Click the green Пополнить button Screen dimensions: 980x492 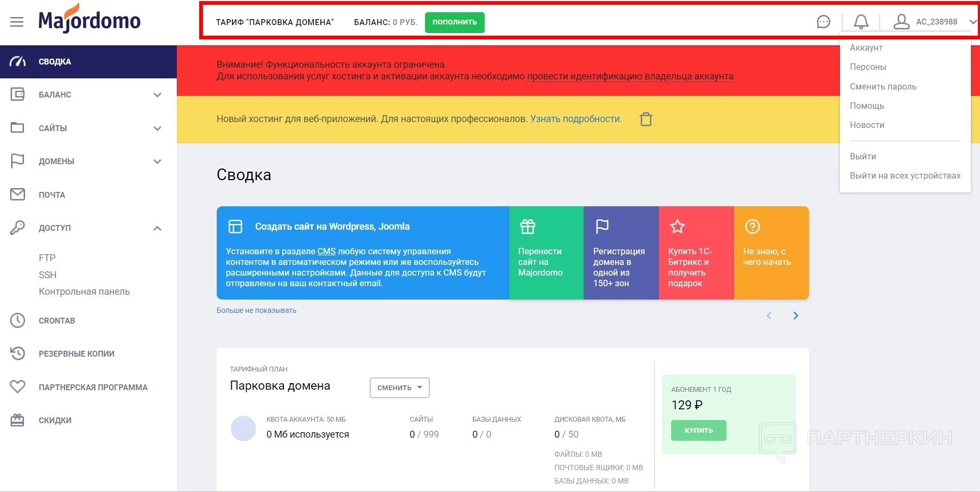click(455, 22)
